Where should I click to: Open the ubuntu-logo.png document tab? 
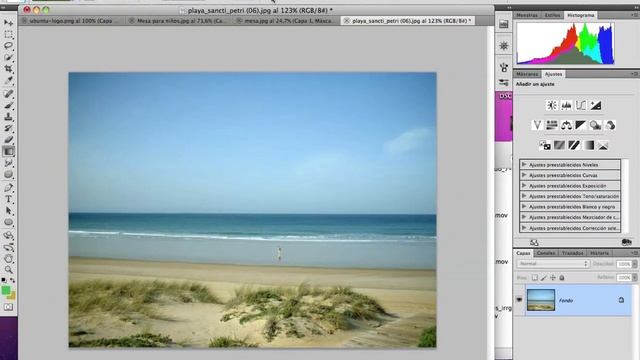pyautogui.click(x=70, y=20)
